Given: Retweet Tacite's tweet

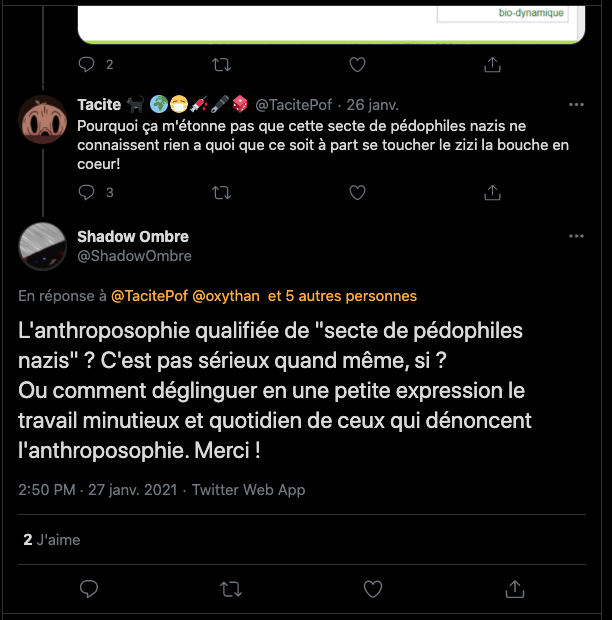Looking at the screenshot, I should pyautogui.click(x=222, y=192).
